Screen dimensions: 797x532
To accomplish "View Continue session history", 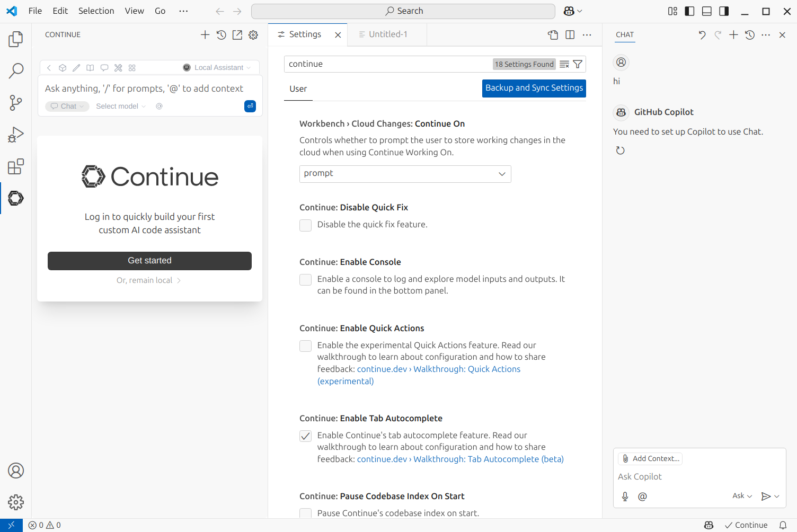I will [x=222, y=34].
